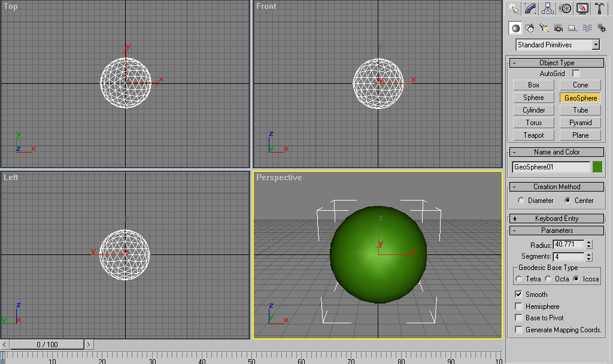Open the Create command panel tab
Image resolution: width=613 pixels, height=364 pixels.
[513, 8]
